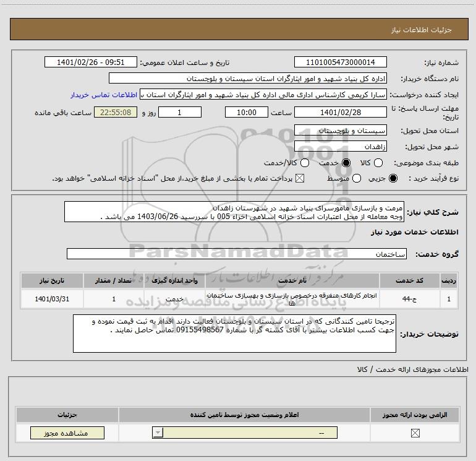The image size is (476, 461).
Task: Click the جزئیات column header in license table
Action: (67, 415)
